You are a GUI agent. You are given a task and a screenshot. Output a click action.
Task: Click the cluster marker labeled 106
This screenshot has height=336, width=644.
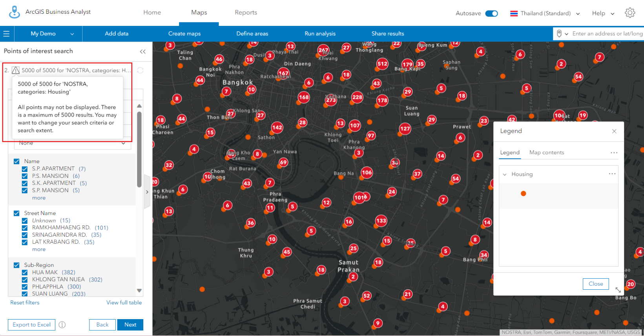pos(367,173)
